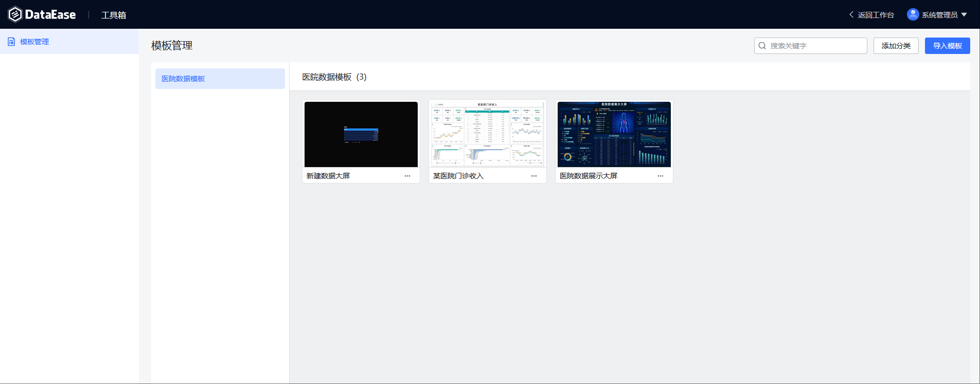Click the 系统管理员 user name text
This screenshot has width=980, height=384.
pos(939,15)
